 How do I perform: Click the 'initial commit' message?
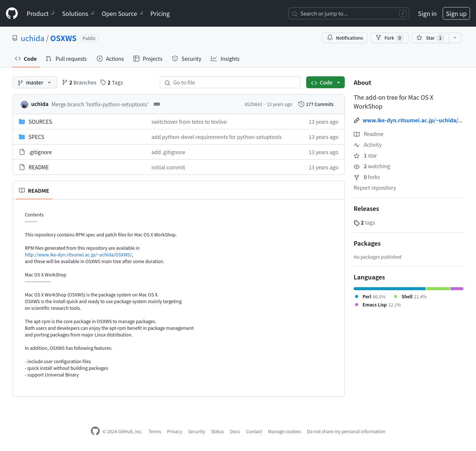(x=168, y=167)
